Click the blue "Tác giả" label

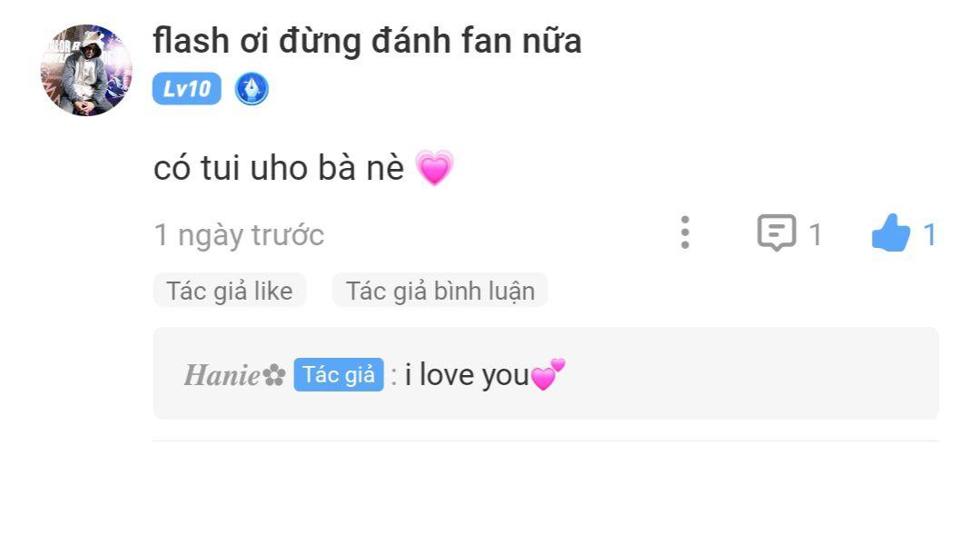coord(339,374)
